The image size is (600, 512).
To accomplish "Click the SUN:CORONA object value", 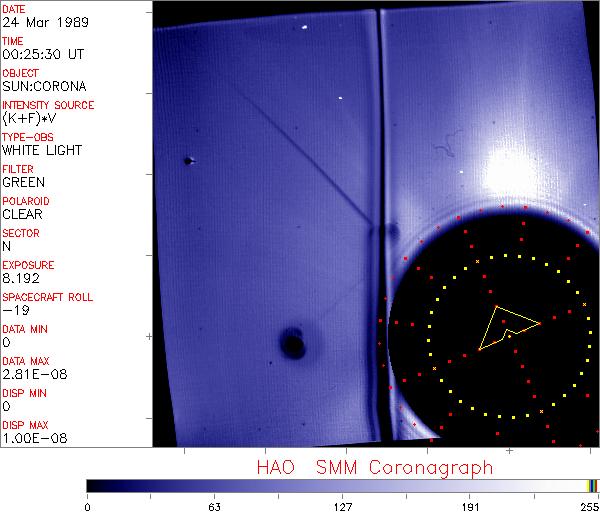I will coord(45,87).
